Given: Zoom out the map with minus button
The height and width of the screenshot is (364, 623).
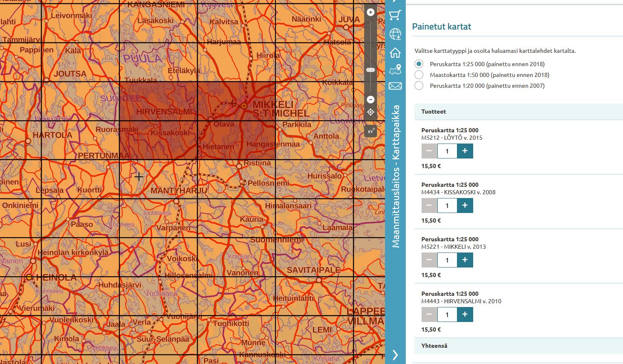Looking at the screenshot, I should click(x=370, y=100).
